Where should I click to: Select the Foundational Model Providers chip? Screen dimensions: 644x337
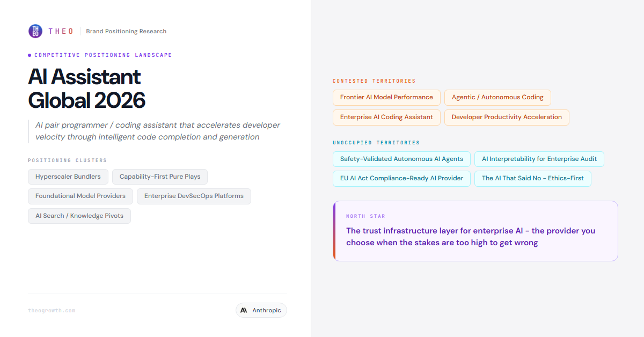pos(80,196)
